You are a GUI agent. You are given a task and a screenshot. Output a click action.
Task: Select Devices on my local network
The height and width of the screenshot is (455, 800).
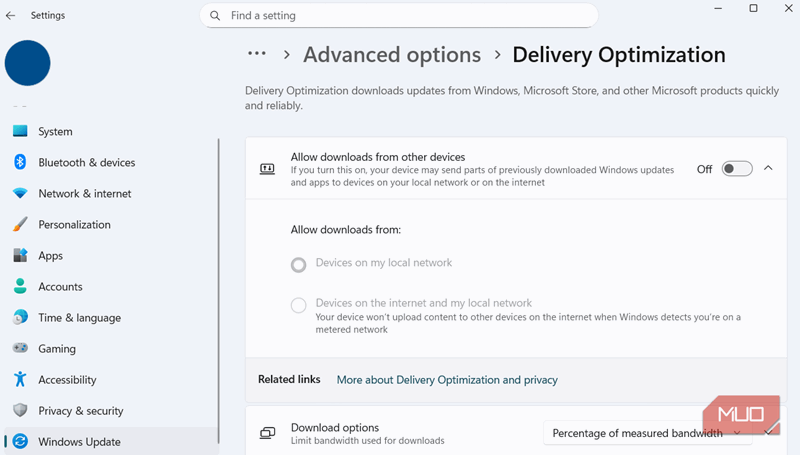click(298, 265)
